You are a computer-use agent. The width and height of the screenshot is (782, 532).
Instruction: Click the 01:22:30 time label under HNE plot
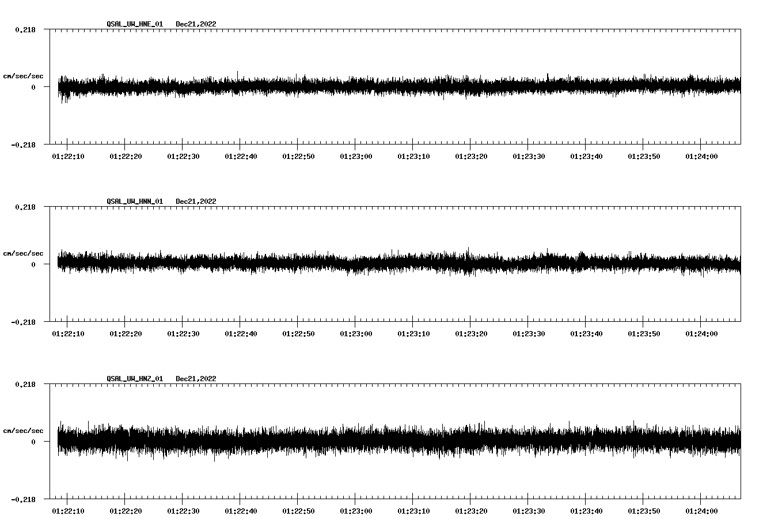pos(183,156)
